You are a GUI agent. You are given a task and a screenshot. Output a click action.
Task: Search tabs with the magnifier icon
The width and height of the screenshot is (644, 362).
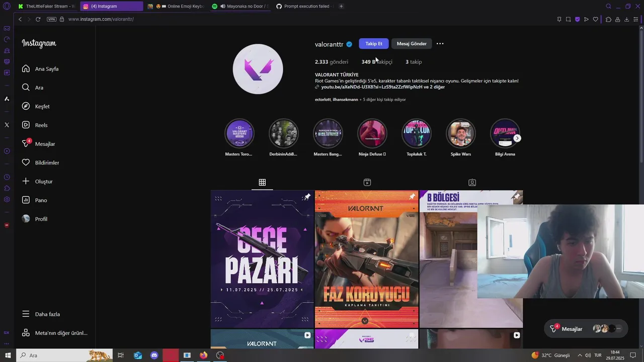coord(608,7)
